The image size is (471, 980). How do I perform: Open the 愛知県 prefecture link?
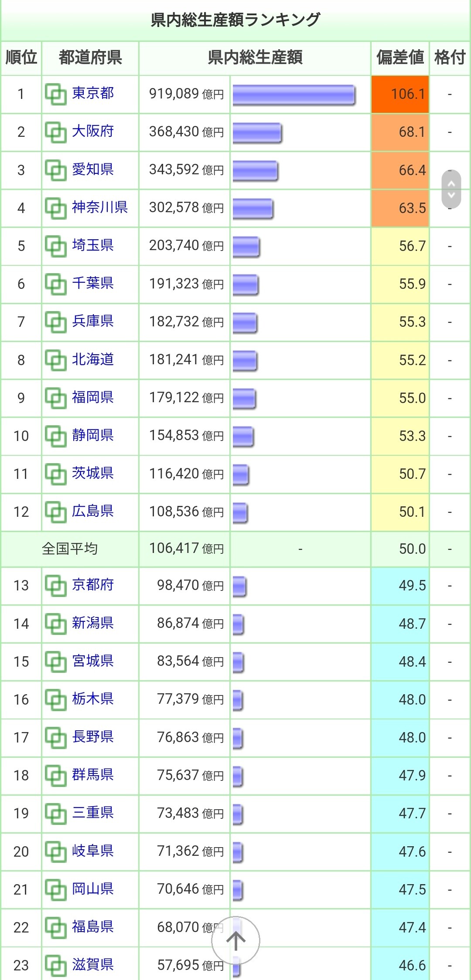[x=93, y=169]
